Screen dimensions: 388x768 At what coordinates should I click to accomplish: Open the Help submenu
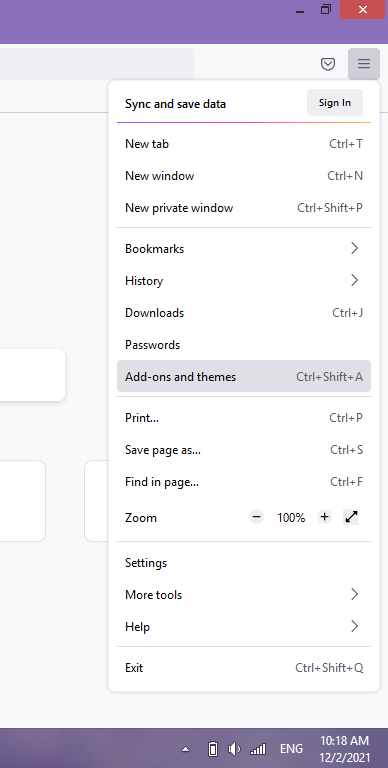tap(244, 626)
